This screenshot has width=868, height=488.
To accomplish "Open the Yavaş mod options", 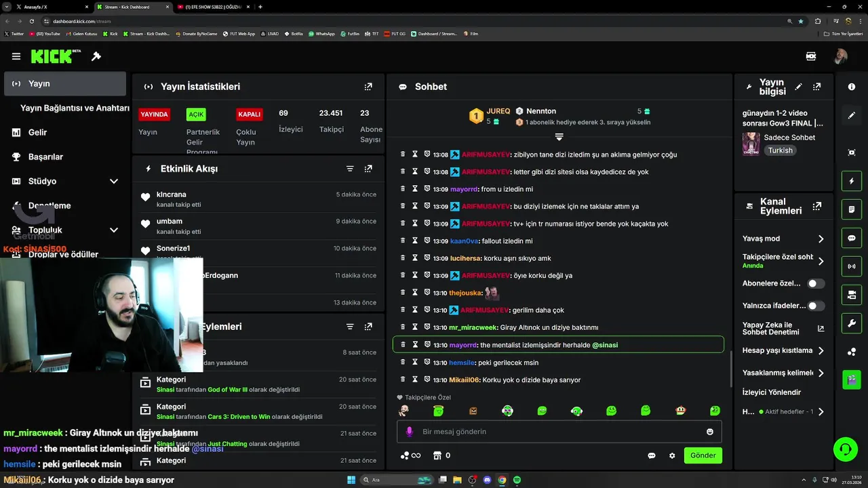I will coord(784,239).
